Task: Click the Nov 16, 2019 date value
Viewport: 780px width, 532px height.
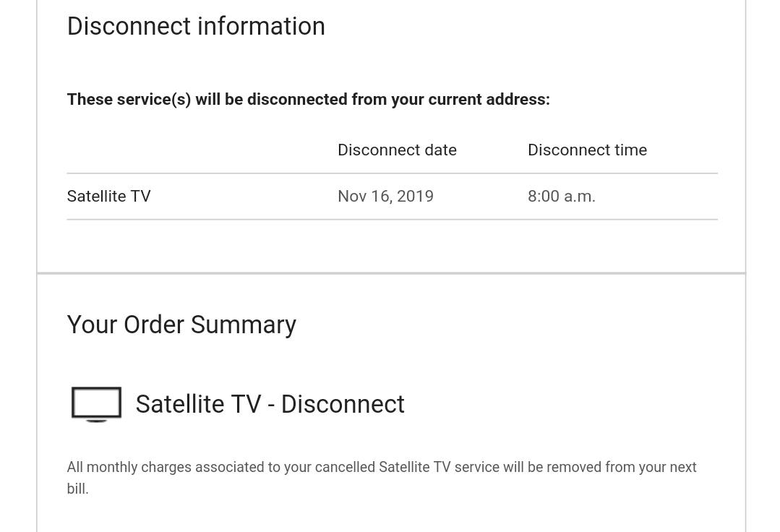Action: pyautogui.click(x=385, y=196)
